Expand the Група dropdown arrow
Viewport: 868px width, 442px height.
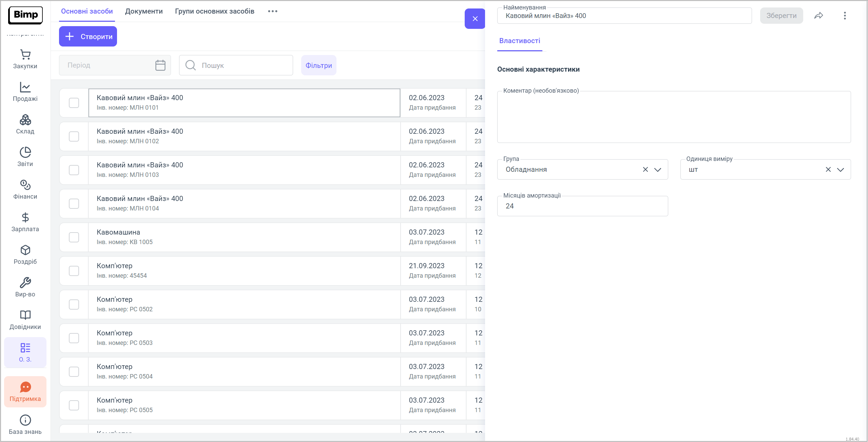click(x=658, y=170)
